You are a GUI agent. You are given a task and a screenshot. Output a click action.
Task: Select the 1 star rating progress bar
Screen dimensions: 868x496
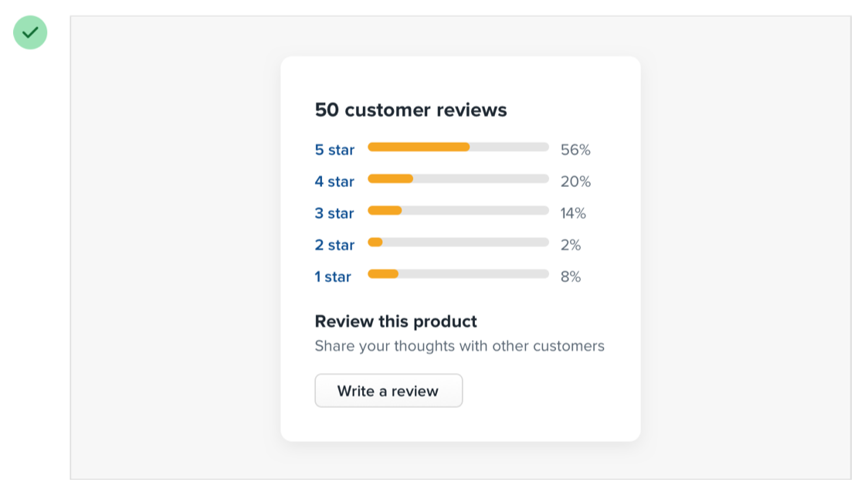click(458, 273)
